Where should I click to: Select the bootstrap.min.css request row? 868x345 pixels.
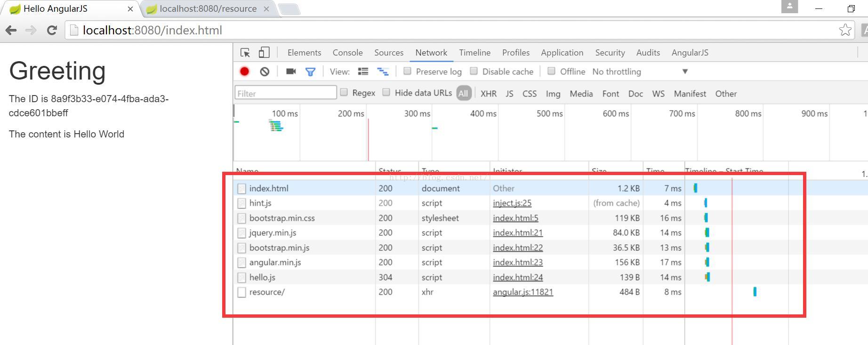(x=550, y=218)
